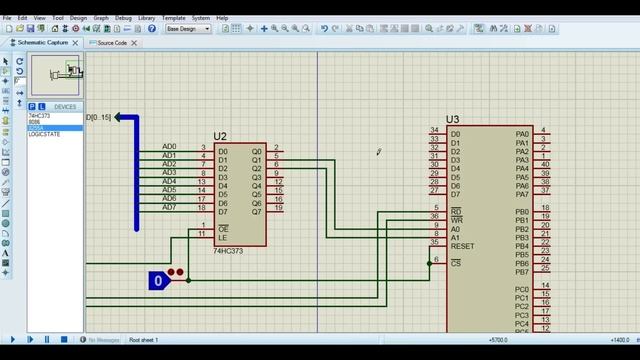Image resolution: width=640 pixels, height=360 pixels.
Task: Open the Template menu
Action: [x=173, y=18]
